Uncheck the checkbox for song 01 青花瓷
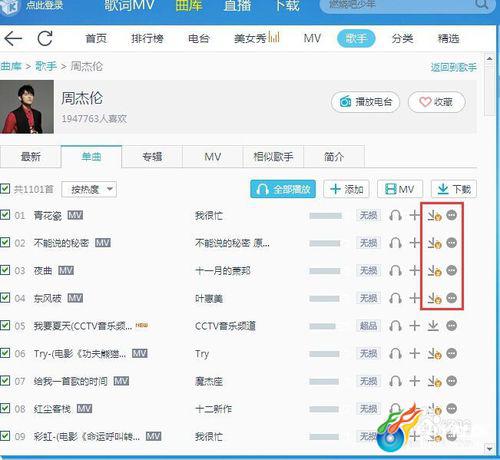500x460 pixels. coord(5,215)
